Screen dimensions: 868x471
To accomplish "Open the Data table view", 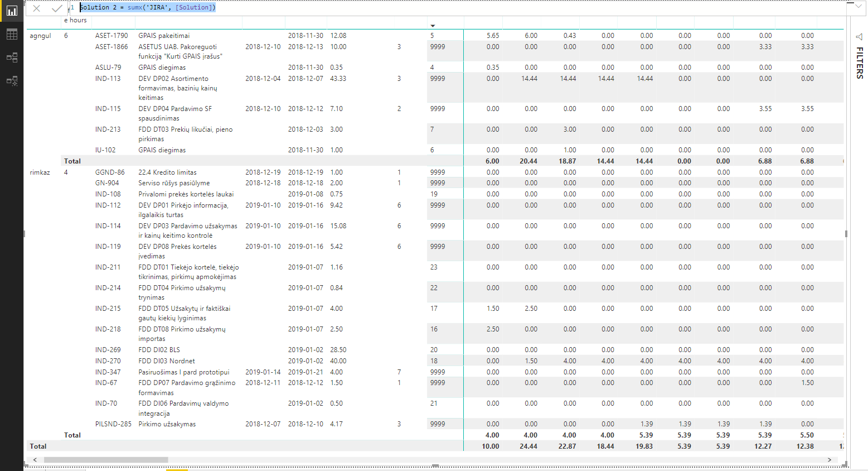I will [12, 34].
